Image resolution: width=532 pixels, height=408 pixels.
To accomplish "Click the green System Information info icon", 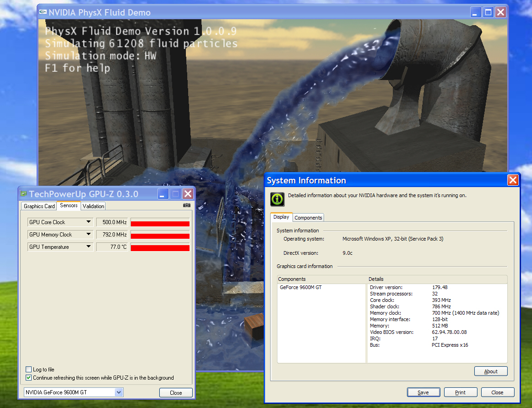I will (277, 199).
